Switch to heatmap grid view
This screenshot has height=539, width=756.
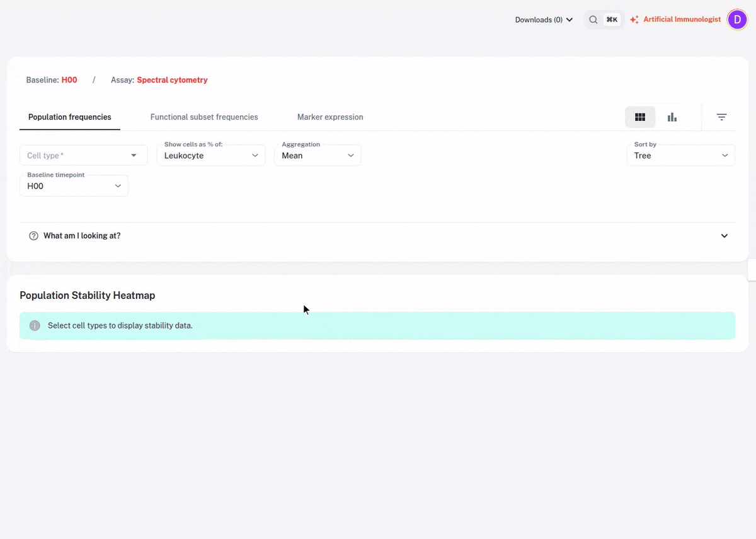[x=640, y=117]
